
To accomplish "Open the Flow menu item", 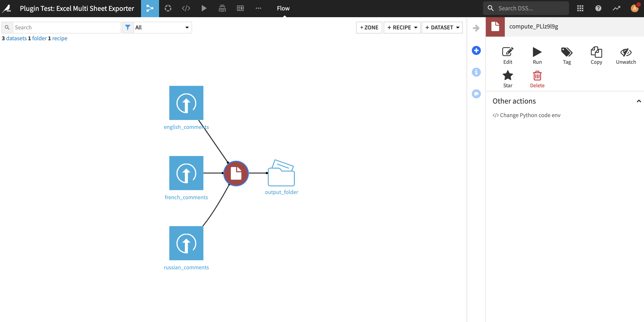I will pyautogui.click(x=283, y=8).
